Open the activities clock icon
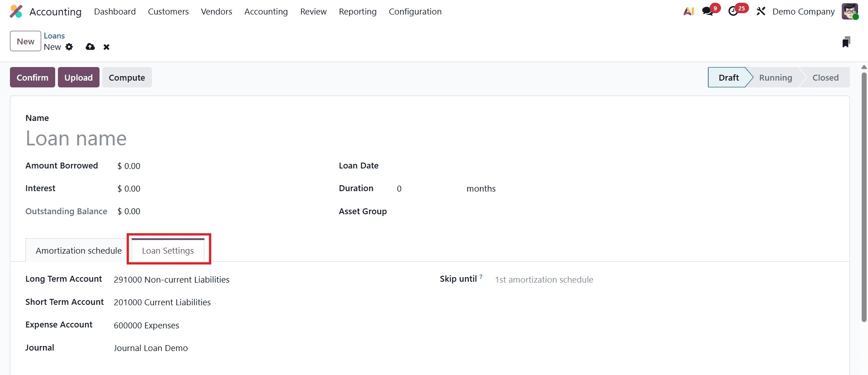868x375 pixels. [734, 11]
